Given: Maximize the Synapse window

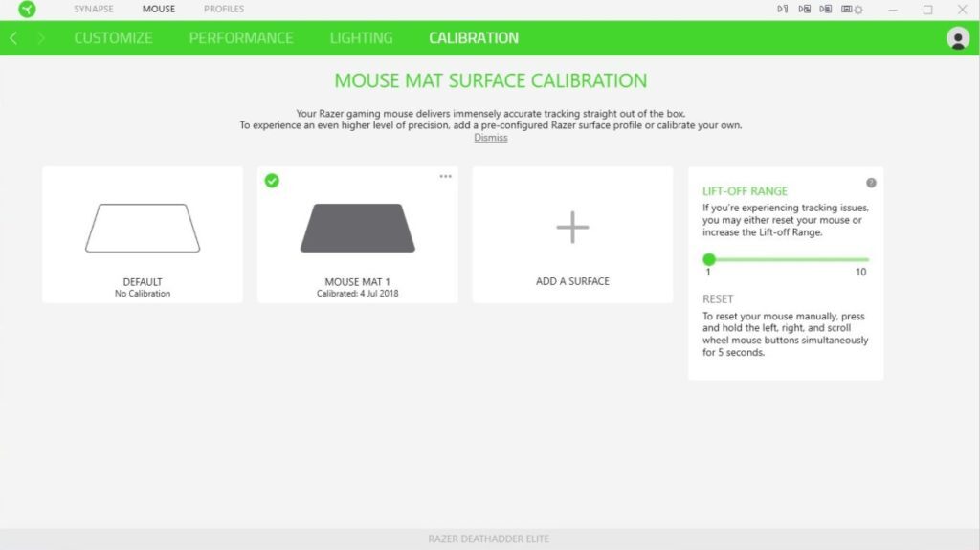Looking at the screenshot, I should [x=927, y=10].
